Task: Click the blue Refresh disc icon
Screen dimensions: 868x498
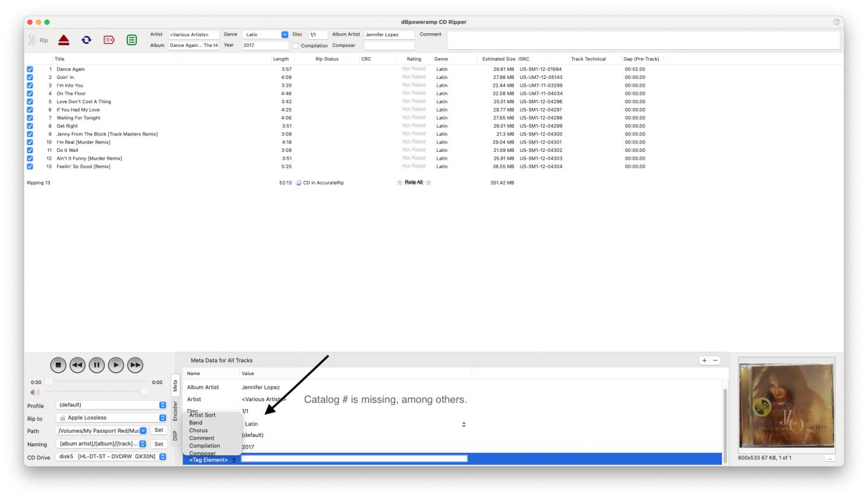Action: pyautogui.click(x=86, y=40)
